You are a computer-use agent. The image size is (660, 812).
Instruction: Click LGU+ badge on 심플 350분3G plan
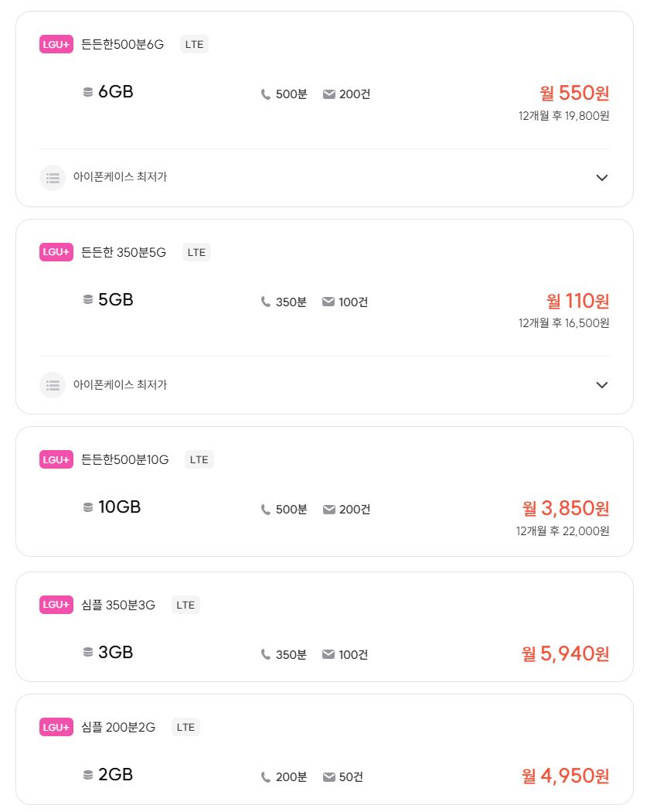pyautogui.click(x=56, y=605)
